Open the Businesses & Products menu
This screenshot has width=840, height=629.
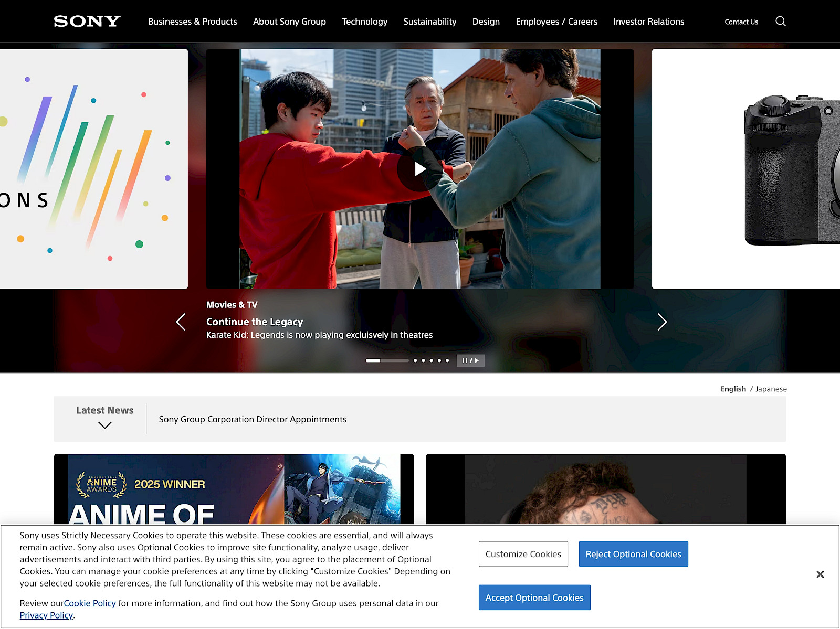click(192, 22)
